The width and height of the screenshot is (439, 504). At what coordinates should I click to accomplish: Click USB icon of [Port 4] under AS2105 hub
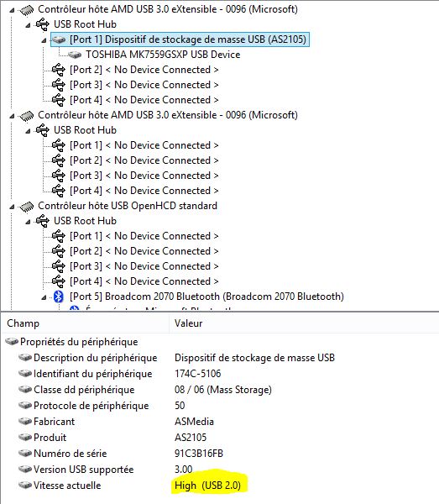click(x=59, y=100)
